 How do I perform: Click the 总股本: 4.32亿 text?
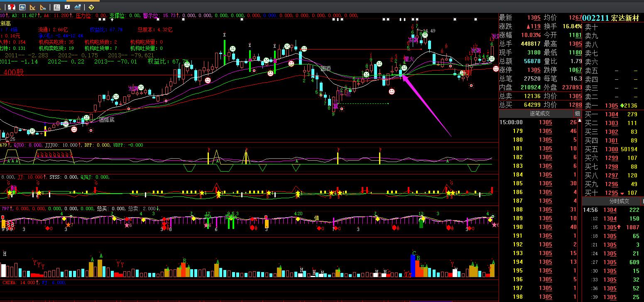click(x=155, y=30)
